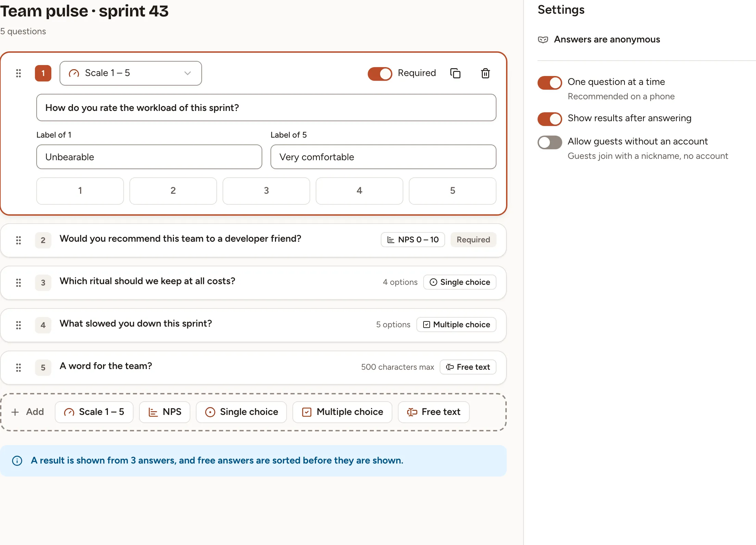
Task: Toggle Required switch on question 1
Action: [x=380, y=74]
